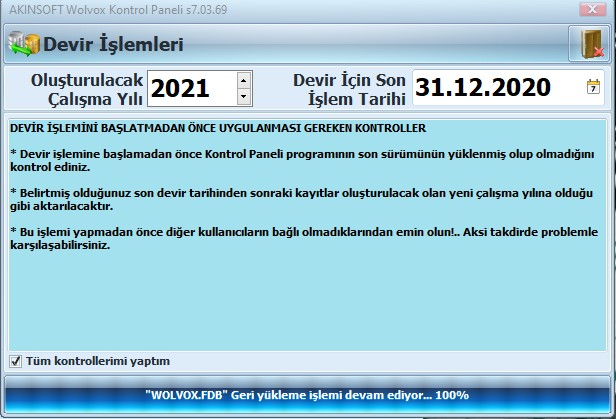
Task: Decrease the working year with down arrow
Action: 244,97
